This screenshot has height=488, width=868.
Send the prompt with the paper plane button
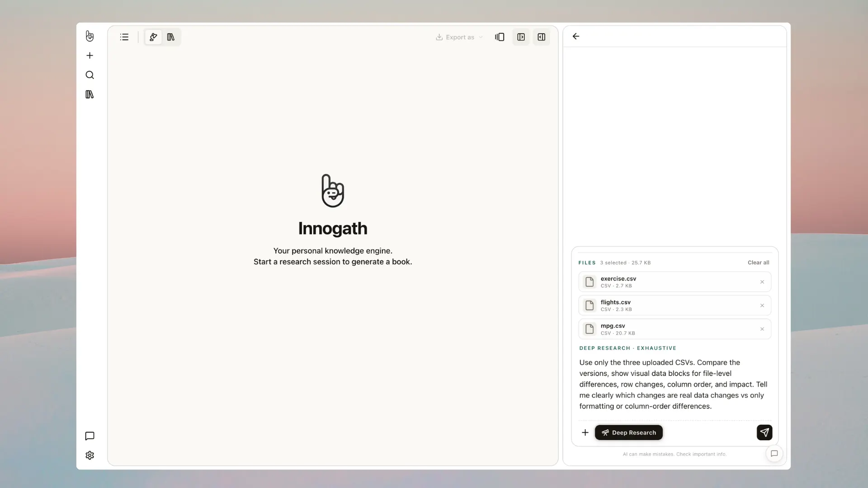tap(764, 432)
